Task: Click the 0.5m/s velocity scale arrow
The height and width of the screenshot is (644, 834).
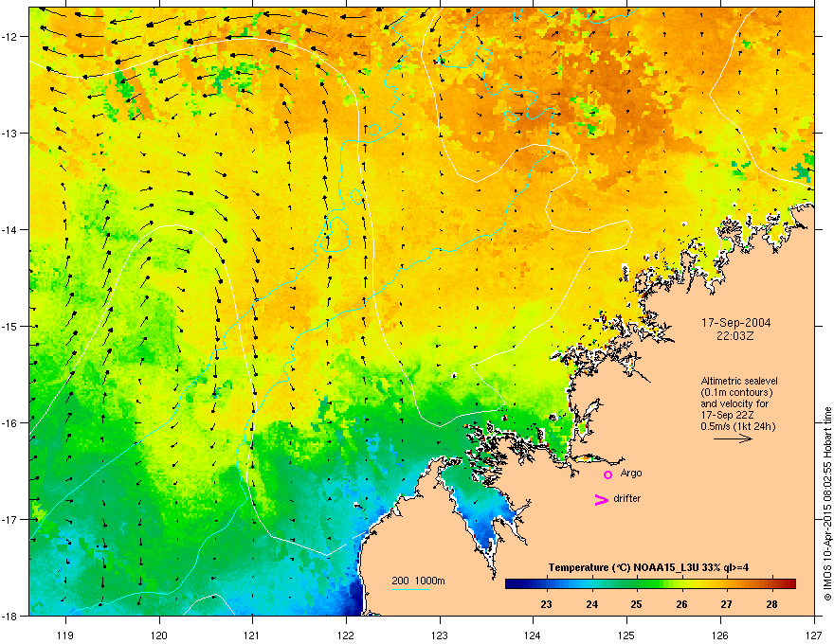Action: click(733, 438)
